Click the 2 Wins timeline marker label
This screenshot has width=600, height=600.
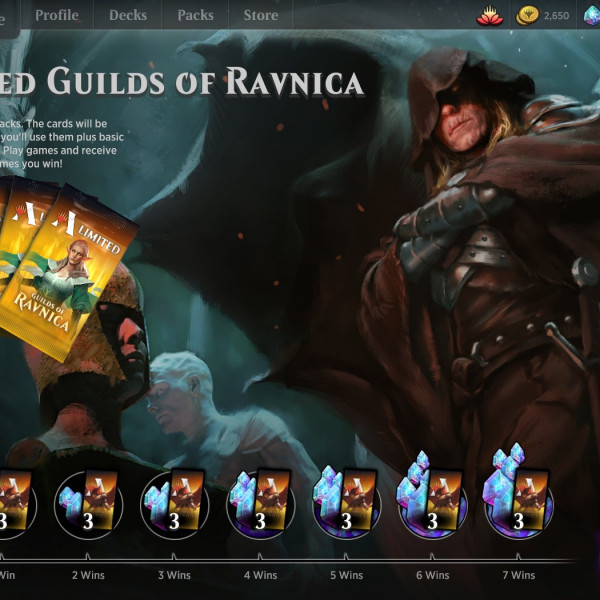click(88, 575)
